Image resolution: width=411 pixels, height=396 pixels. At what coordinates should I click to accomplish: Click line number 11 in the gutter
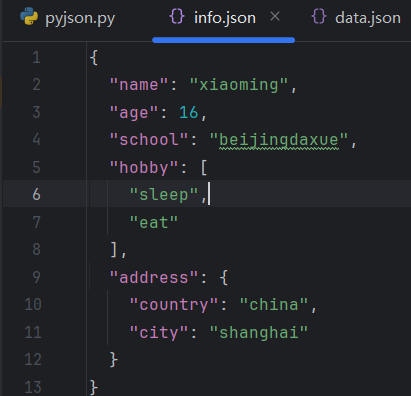[33, 332]
